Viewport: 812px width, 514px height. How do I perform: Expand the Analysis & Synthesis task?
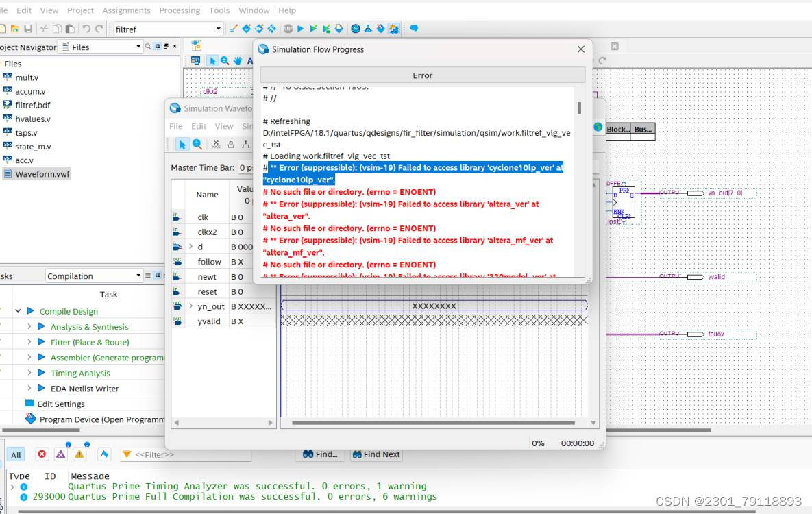pos(29,327)
